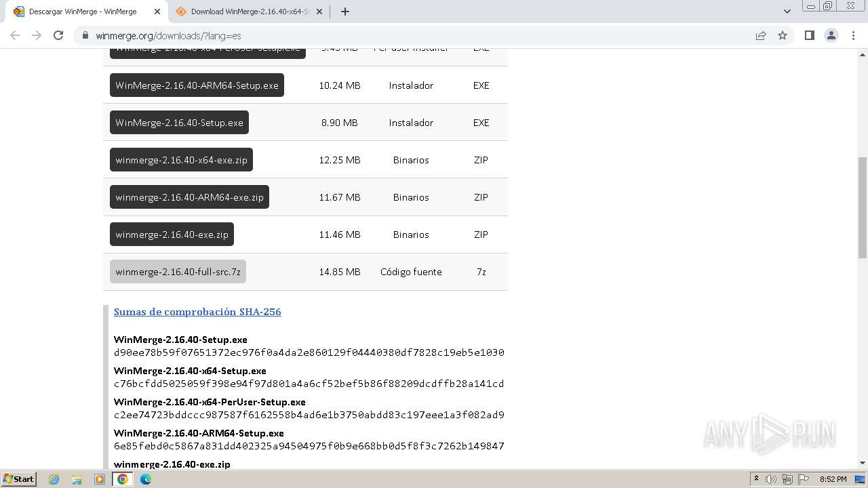Download WinMerge-2.16.40-Setup.exe installer
The height and width of the screenshot is (488, 868).
point(179,123)
